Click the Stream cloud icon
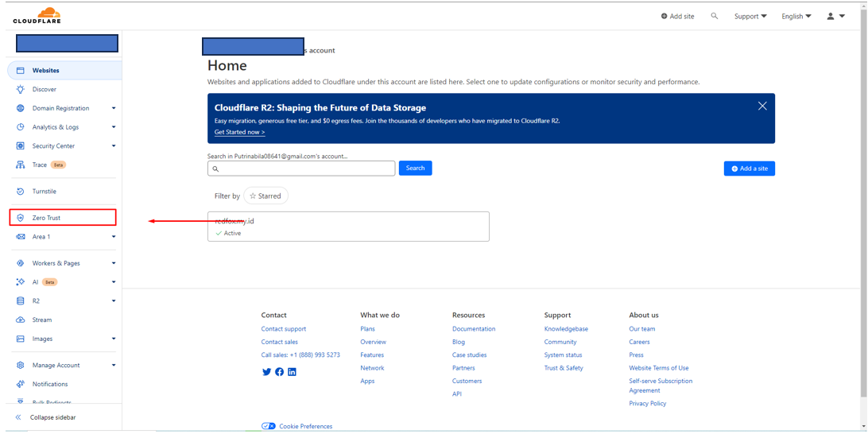 [21, 320]
